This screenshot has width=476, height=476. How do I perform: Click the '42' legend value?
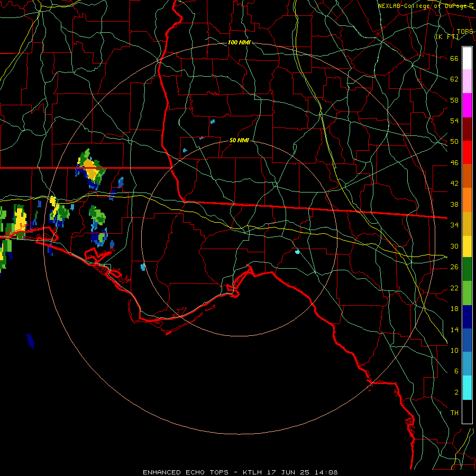point(454,184)
